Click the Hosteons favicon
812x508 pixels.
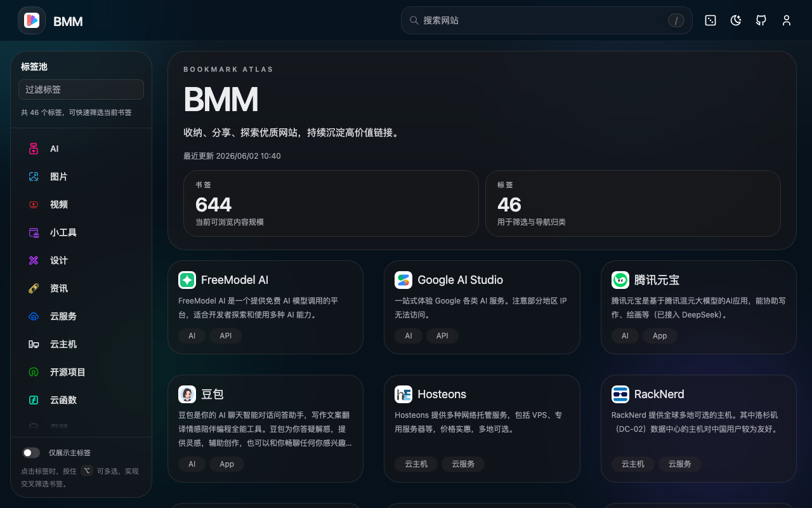(403, 394)
